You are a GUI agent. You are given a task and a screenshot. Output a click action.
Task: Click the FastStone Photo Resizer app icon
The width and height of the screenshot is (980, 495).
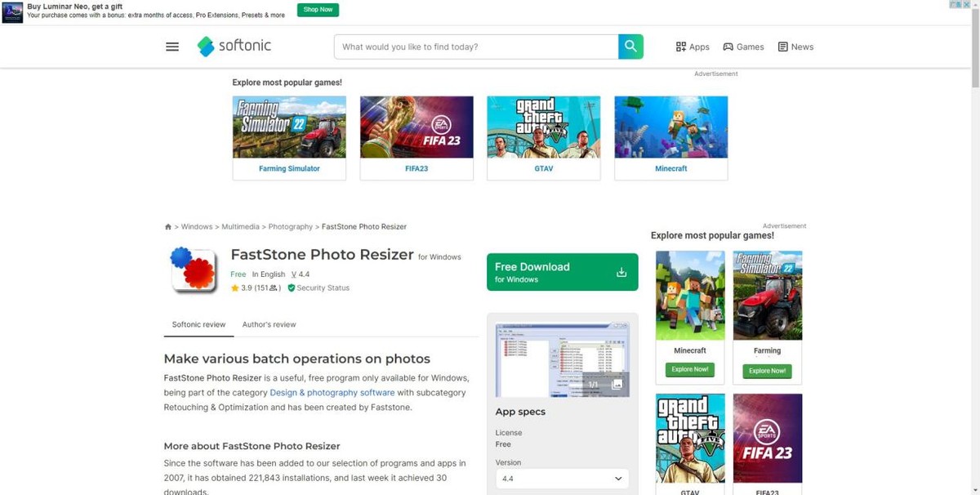pyautogui.click(x=194, y=270)
